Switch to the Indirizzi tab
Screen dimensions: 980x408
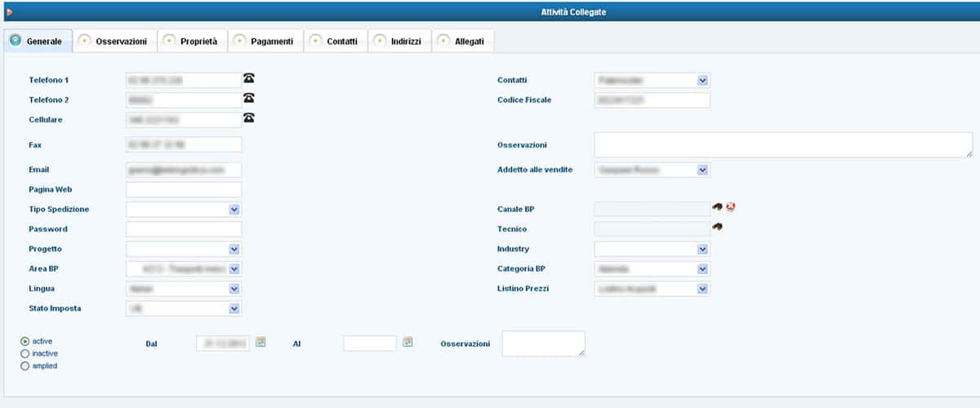[x=399, y=42]
